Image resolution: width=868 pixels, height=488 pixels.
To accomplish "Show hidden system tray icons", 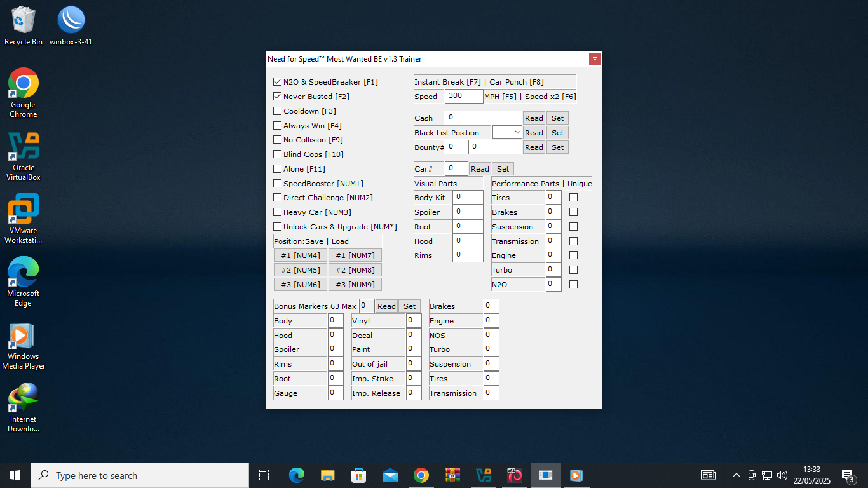I will pyautogui.click(x=736, y=475).
